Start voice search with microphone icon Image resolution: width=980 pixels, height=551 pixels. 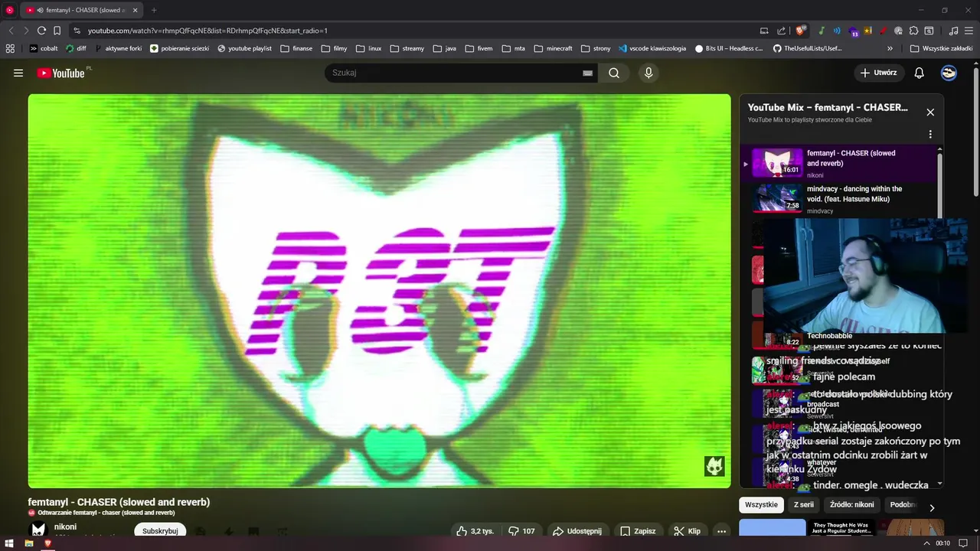pos(648,73)
